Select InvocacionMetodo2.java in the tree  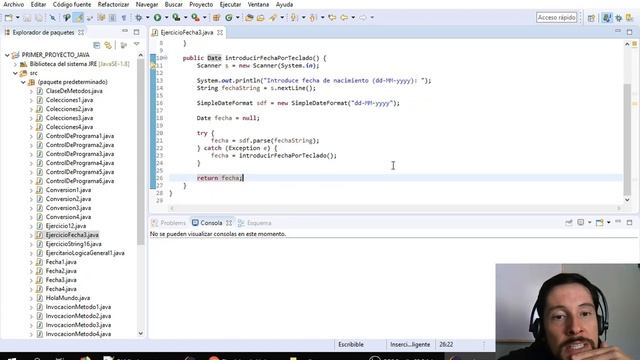(78, 316)
